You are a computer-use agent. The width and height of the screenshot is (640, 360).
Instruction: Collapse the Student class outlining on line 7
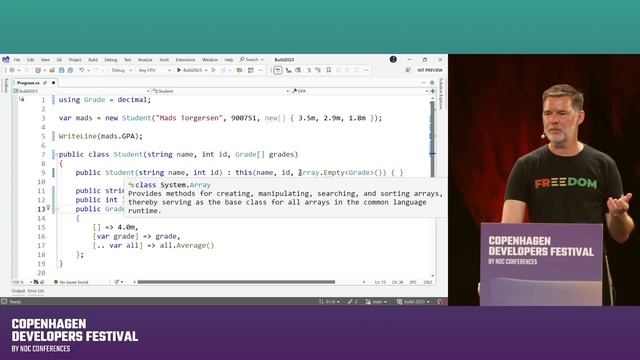point(56,155)
